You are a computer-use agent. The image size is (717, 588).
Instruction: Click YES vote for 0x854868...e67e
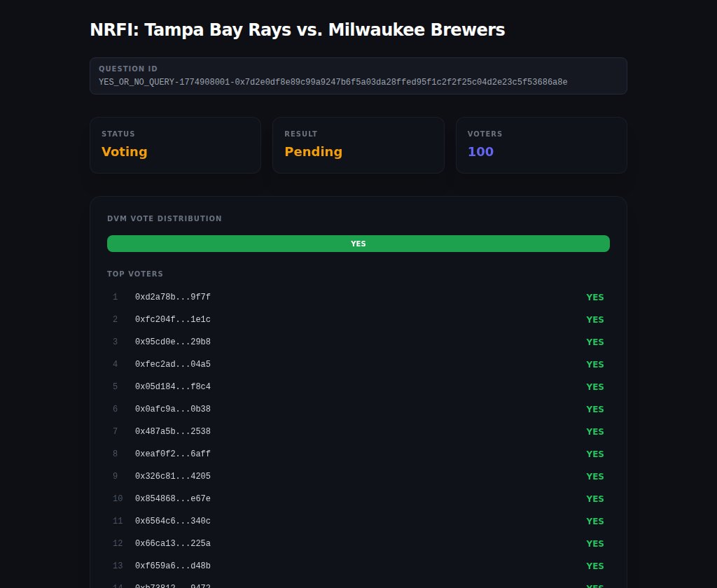(595, 499)
